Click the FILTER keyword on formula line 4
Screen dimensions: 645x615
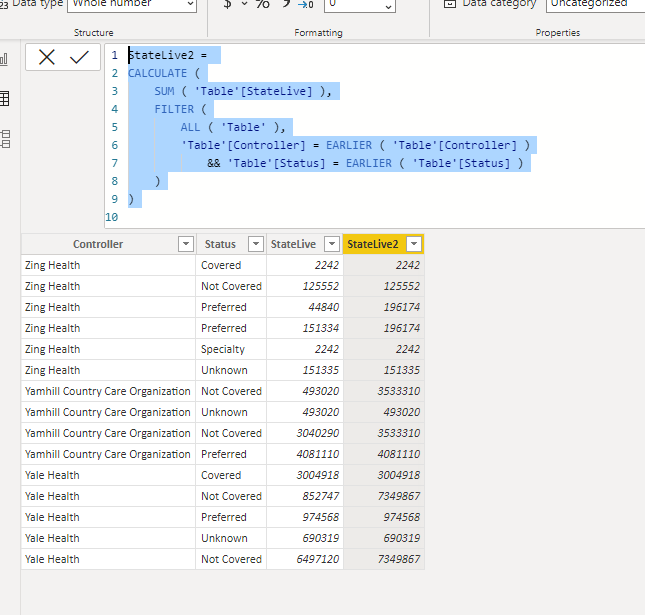[174, 109]
